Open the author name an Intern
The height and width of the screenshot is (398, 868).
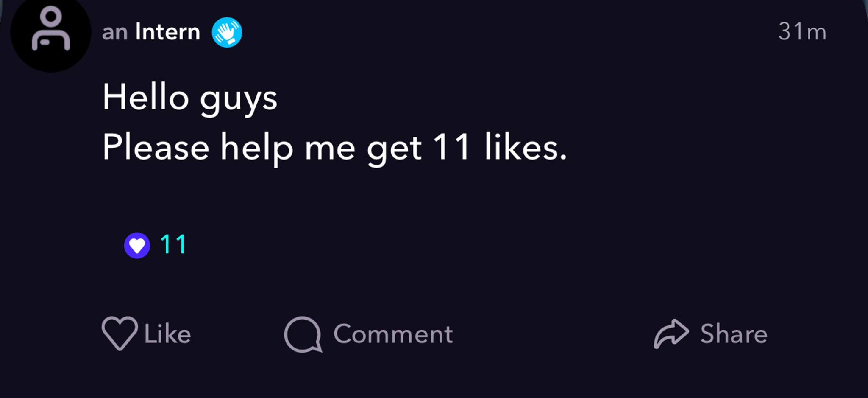[x=151, y=32]
